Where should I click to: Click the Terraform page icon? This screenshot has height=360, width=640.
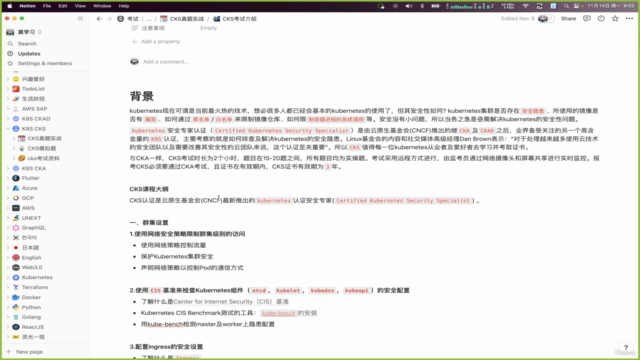pyautogui.click(x=16, y=287)
